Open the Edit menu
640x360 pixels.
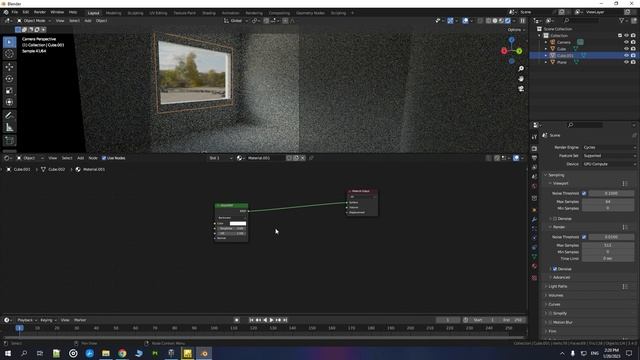[x=26, y=12]
